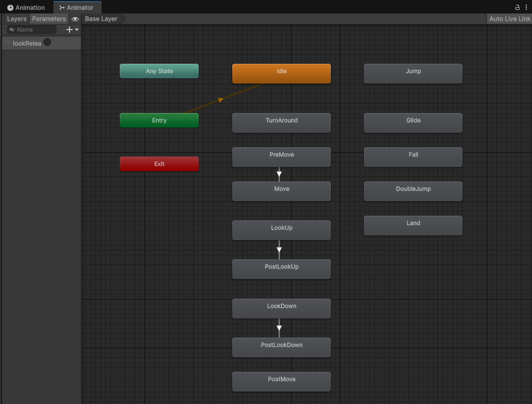Select the PostLookUp state node
532x404 pixels.
click(x=281, y=269)
